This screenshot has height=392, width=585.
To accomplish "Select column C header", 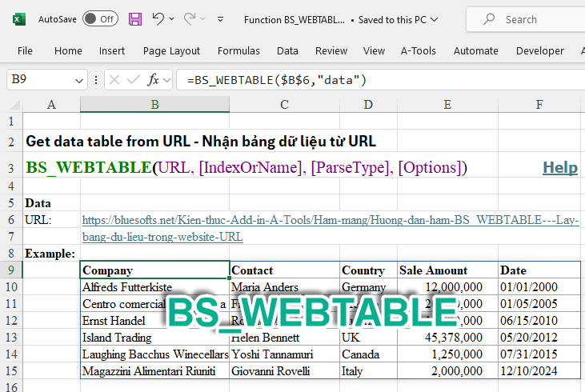I will coord(284,105).
